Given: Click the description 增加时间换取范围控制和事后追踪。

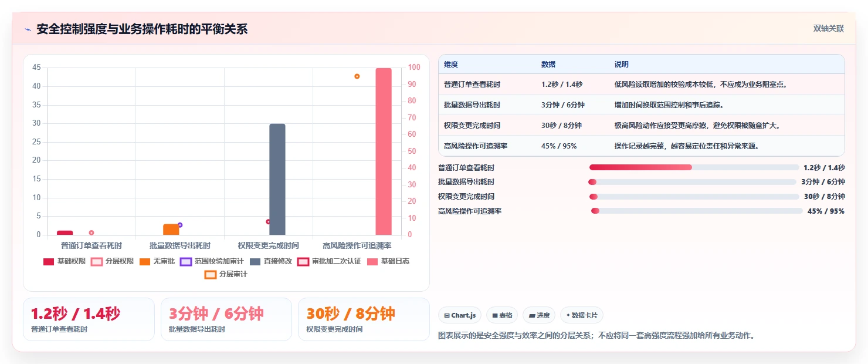Looking at the screenshot, I should [669, 105].
